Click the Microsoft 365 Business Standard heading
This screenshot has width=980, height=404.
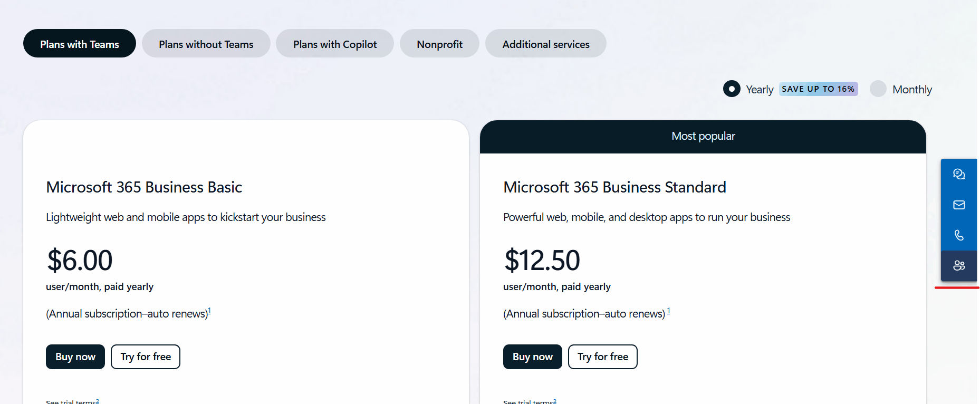pos(614,187)
